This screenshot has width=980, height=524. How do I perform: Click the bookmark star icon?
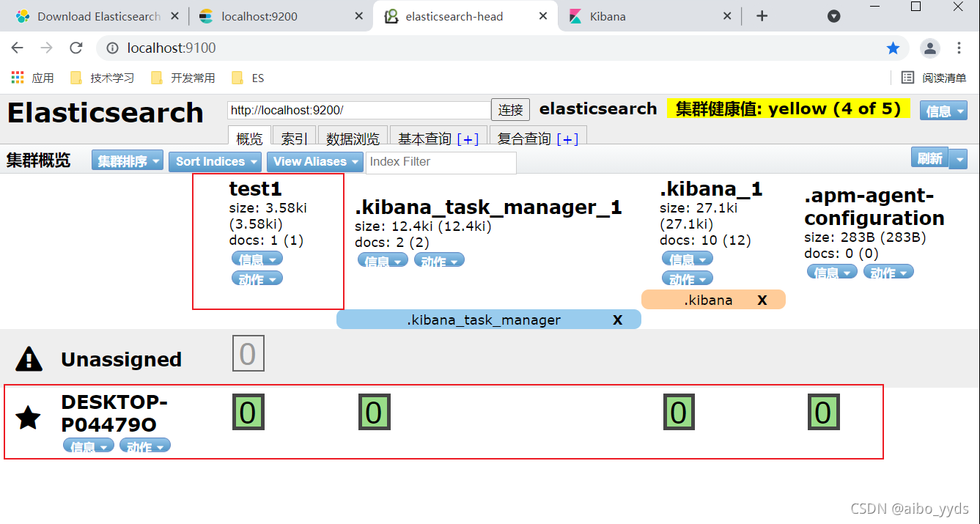[893, 48]
